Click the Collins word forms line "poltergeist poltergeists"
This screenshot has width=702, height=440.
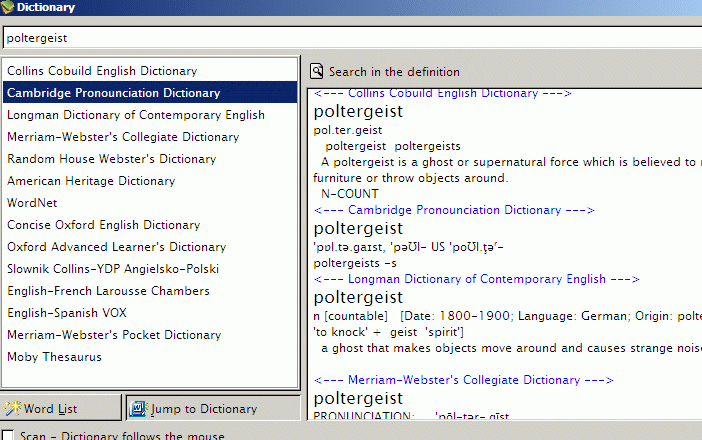click(x=393, y=146)
